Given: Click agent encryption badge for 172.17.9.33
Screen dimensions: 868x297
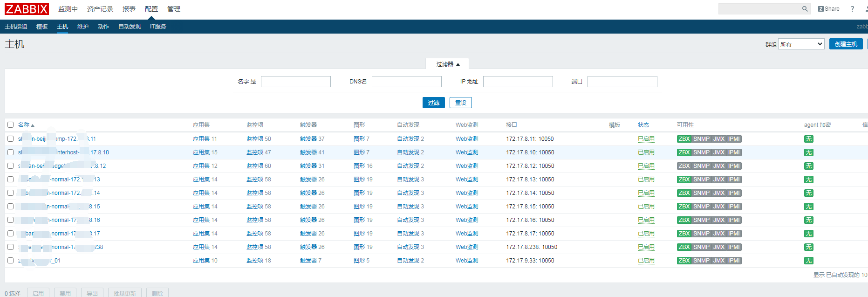Looking at the screenshot, I should pos(808,261).
